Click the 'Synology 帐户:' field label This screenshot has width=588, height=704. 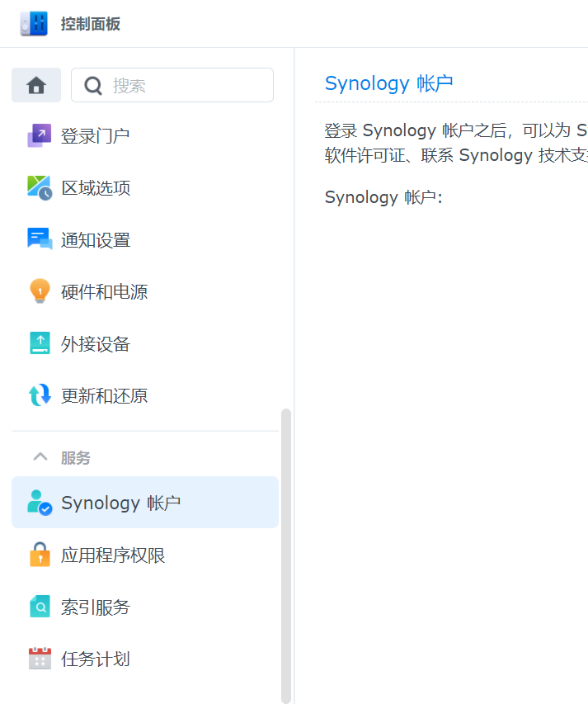coord(383,197)
